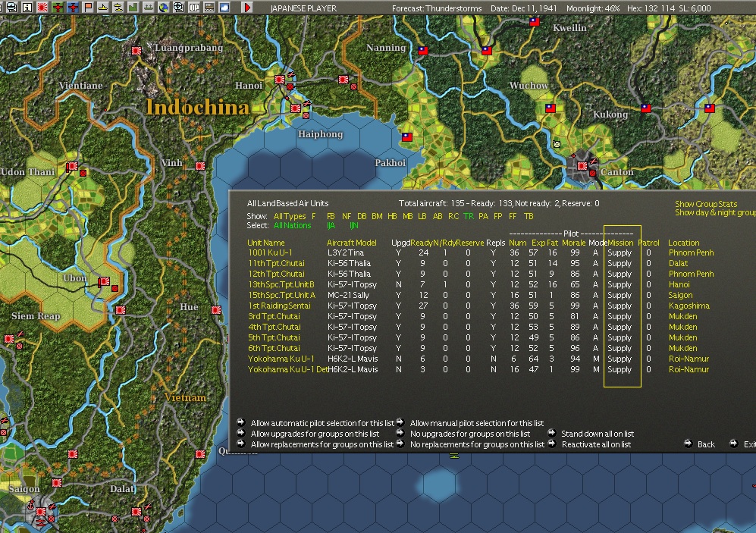Sort list by Mission column header
The height and width of the screenshot is (533, 756).
(x=620, y=243)
